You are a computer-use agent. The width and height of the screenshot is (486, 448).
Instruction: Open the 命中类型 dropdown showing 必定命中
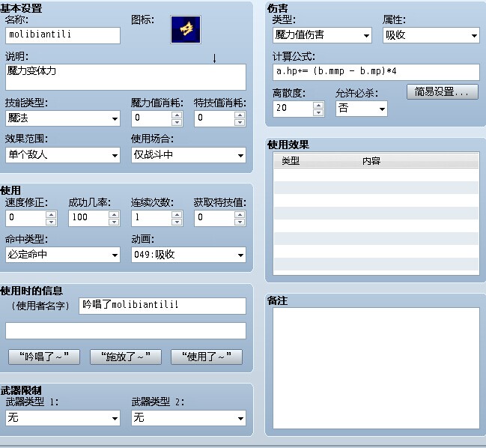63,255
